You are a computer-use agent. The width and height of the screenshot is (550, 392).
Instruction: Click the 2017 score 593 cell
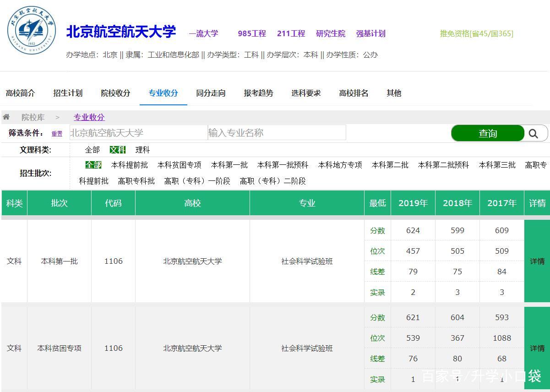[502, 317]
